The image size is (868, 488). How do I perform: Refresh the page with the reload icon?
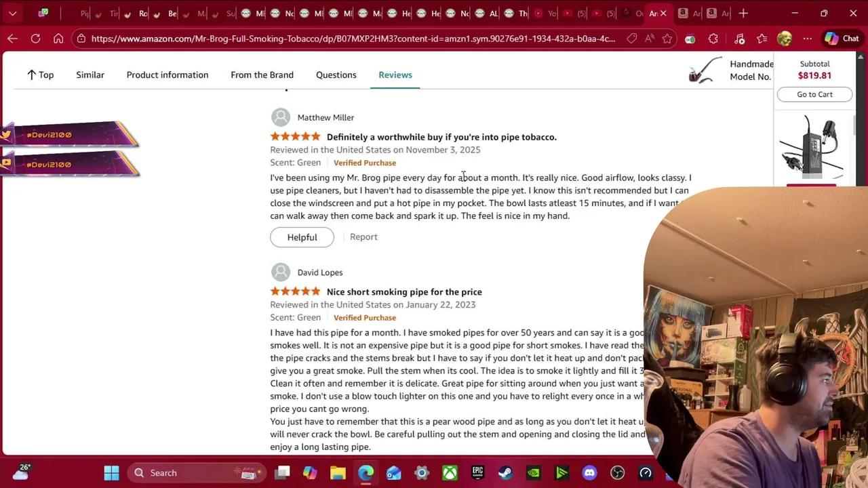35,39
